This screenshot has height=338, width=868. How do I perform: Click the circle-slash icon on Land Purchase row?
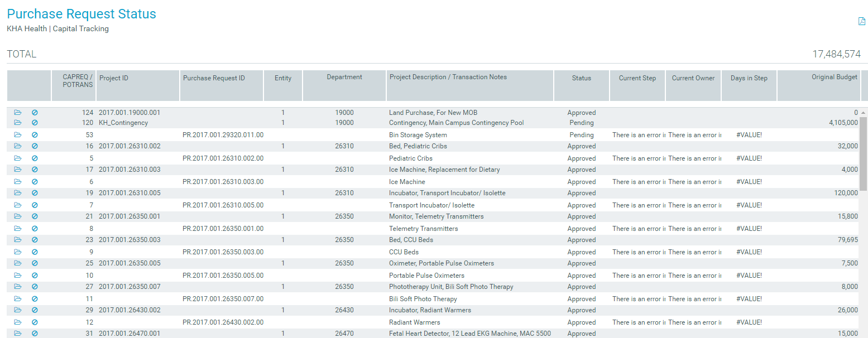(35, 113)
